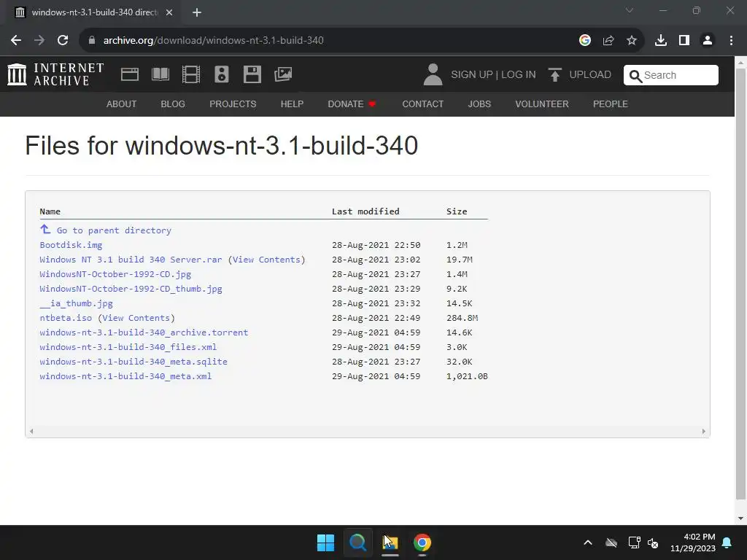
Task: Open CONTACT menu item
Action: [x=423, y=104]
